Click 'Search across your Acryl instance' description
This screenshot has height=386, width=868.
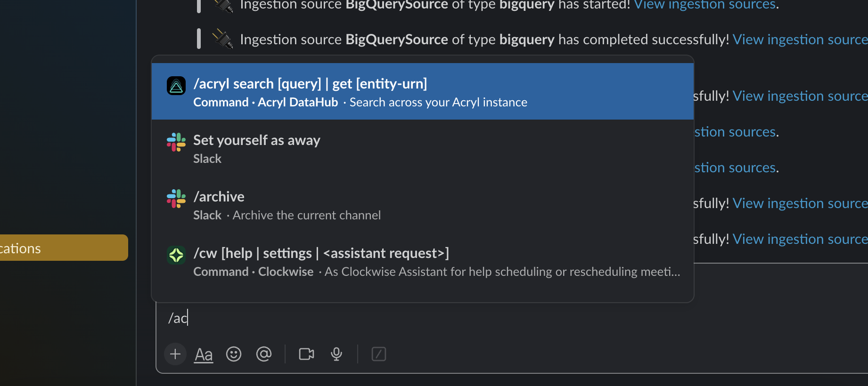438,102
